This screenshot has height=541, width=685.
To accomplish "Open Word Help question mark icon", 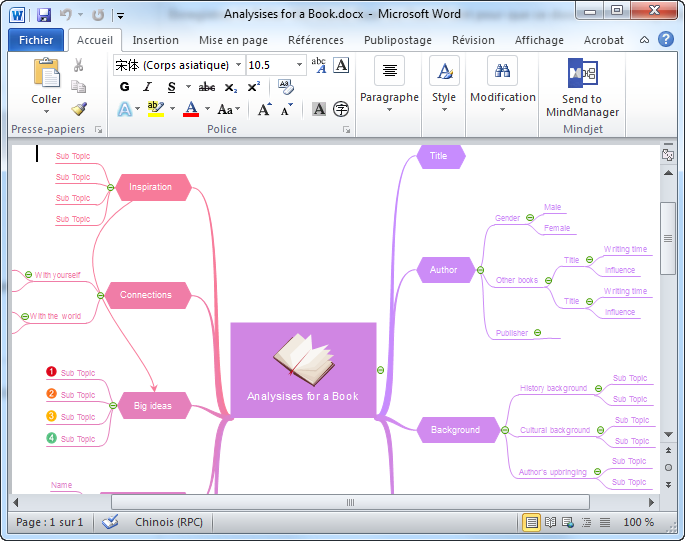I will coord(664,40).
